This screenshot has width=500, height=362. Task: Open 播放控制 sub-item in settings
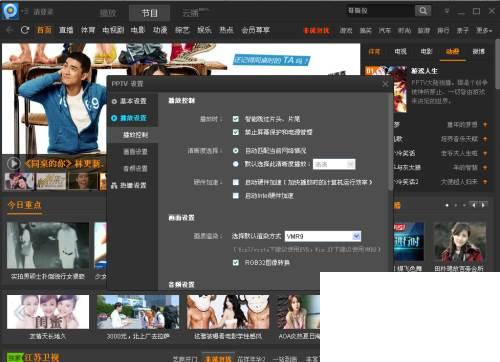click(136, 135)
